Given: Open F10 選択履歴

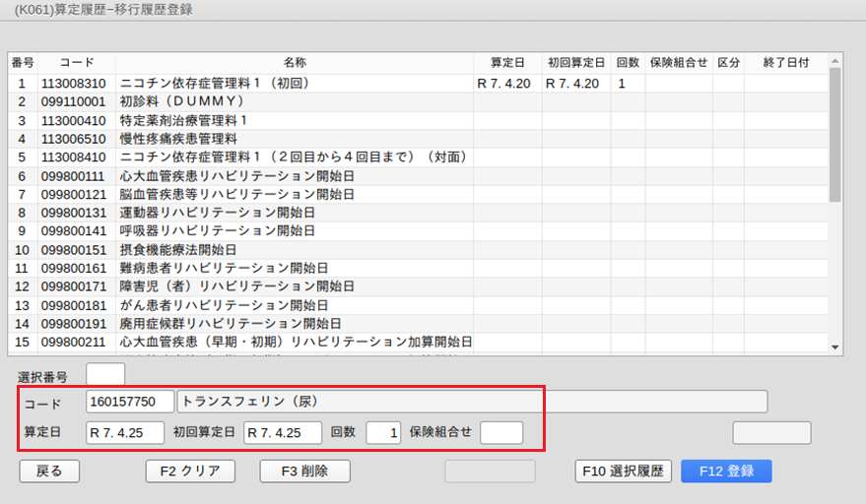Looking at the screenshot, I should point(624,472).
